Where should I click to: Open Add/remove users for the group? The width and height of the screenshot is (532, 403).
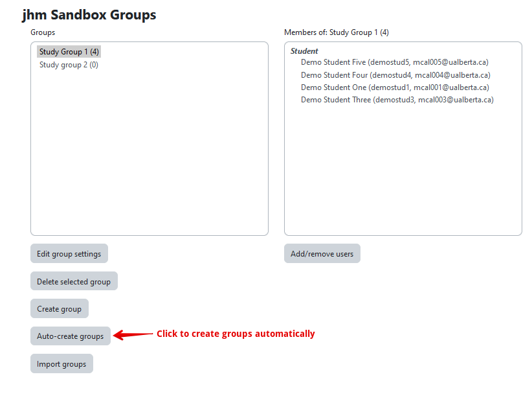tap(322, 254)
